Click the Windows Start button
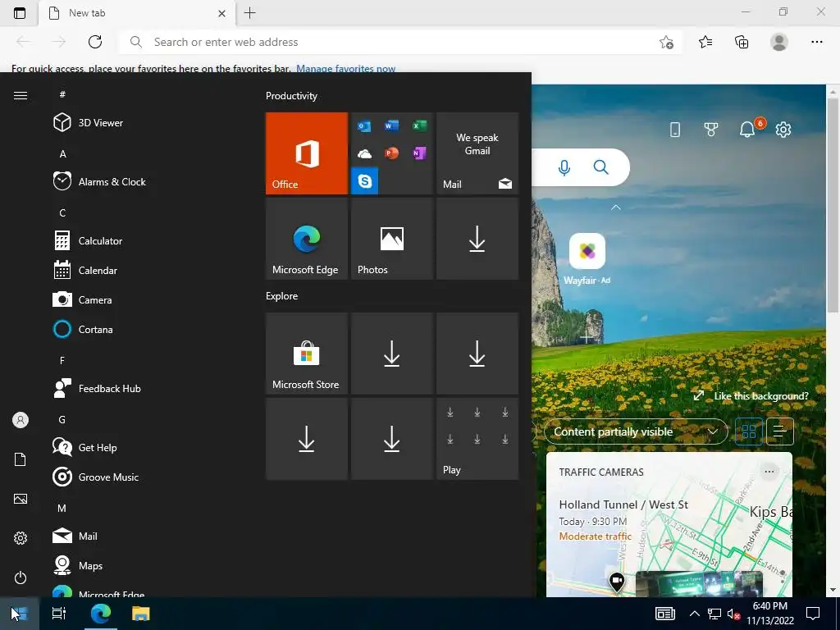Screen dimensions: 840x630 20,614
